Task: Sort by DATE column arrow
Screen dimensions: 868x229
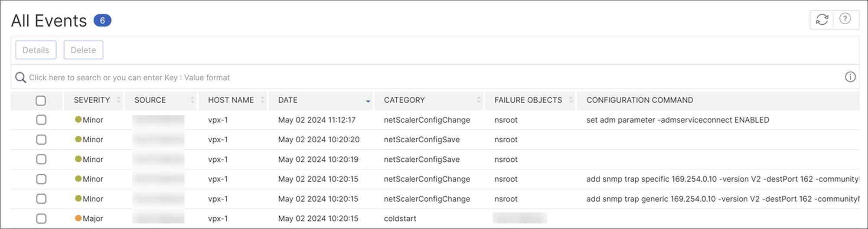Action: click(x=368, y=101)
